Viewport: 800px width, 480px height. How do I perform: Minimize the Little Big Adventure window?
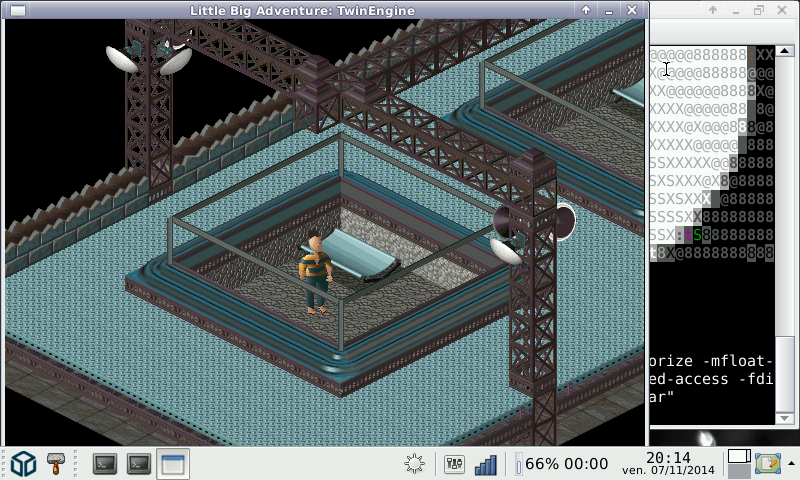611,10
